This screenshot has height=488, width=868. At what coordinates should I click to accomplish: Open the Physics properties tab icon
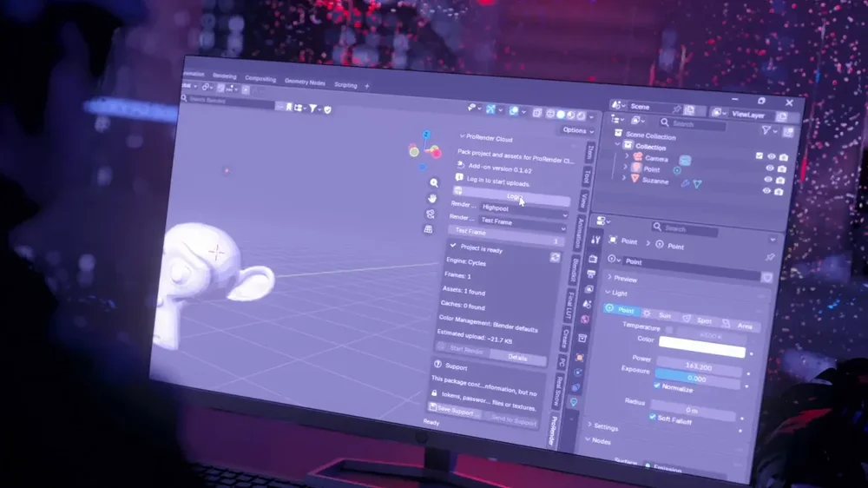pos(578,373)
